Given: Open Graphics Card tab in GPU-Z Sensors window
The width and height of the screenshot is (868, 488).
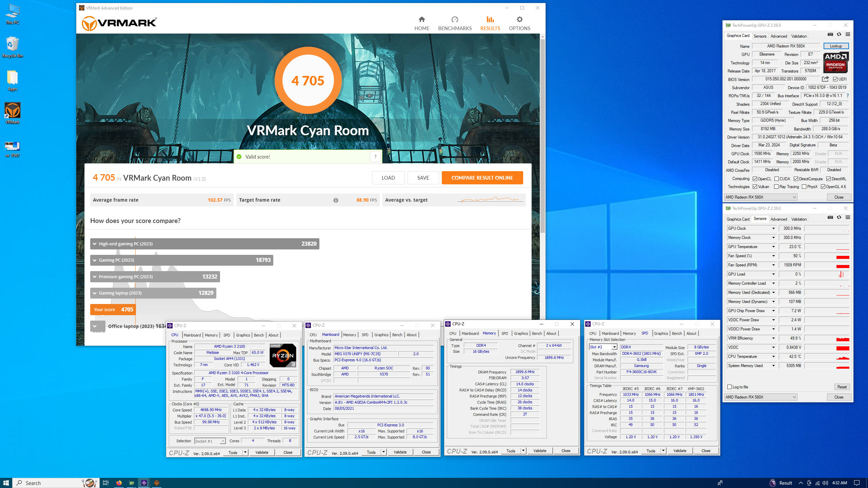Looking at the screenshot, I should tap(738, 219).
